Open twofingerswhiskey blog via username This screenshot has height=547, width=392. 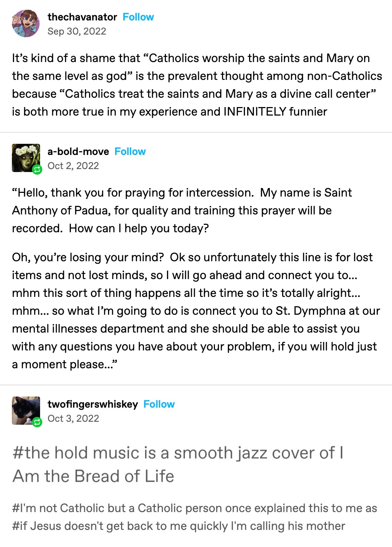[92, 404]
